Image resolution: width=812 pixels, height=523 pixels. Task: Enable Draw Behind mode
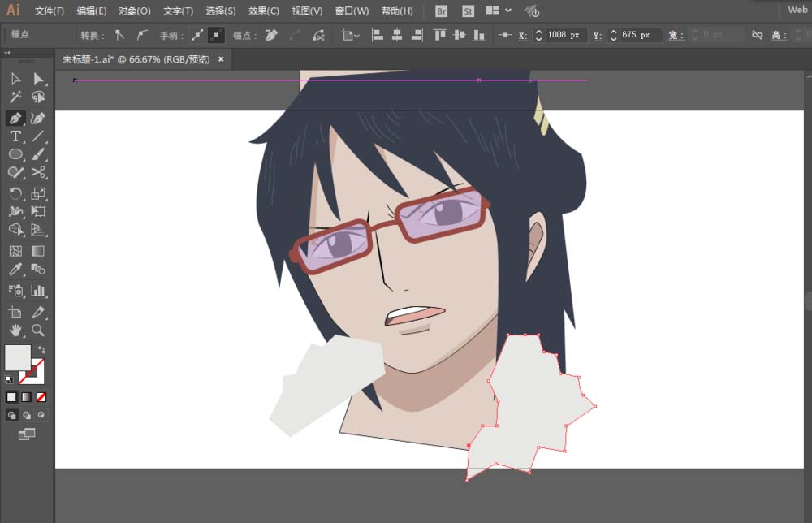click(27, 415)
